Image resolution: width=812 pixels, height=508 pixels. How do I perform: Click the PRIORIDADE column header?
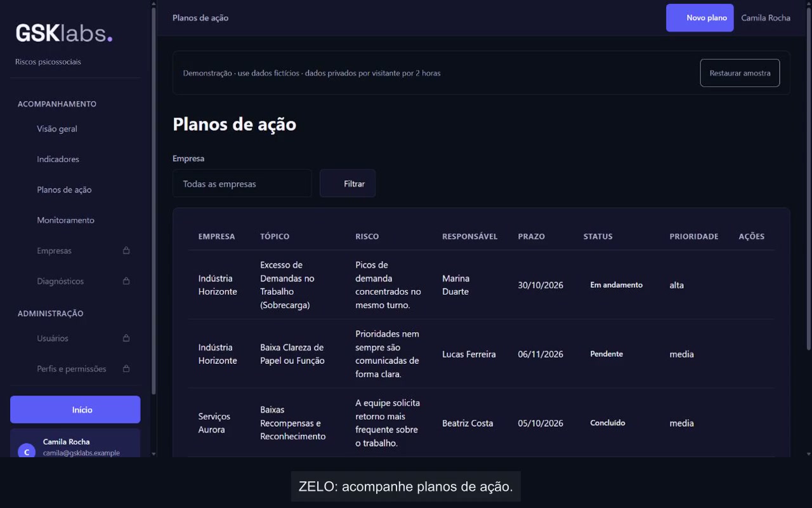click(x=694, y=236)
